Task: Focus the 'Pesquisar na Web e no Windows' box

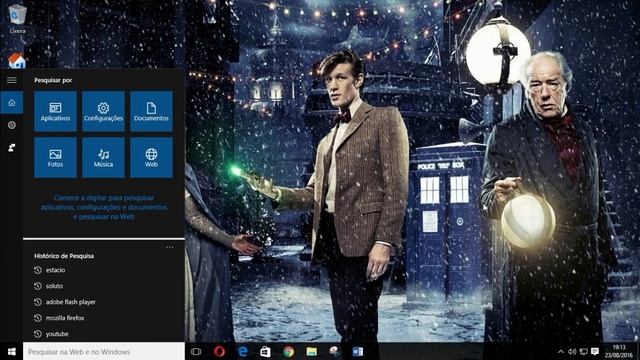Action: pyautogui.click(x=104, y=351)
